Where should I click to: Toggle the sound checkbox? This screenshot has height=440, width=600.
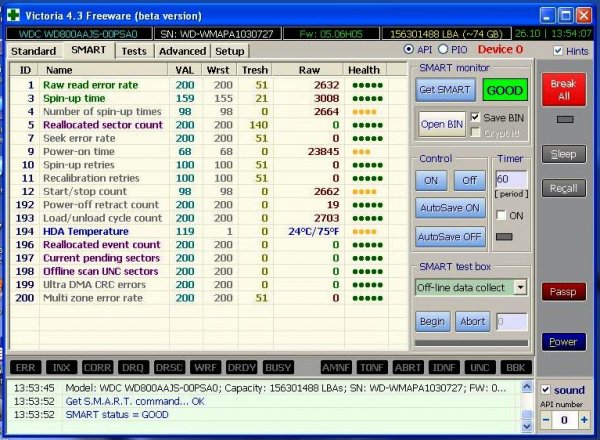[x=546, y=390]
